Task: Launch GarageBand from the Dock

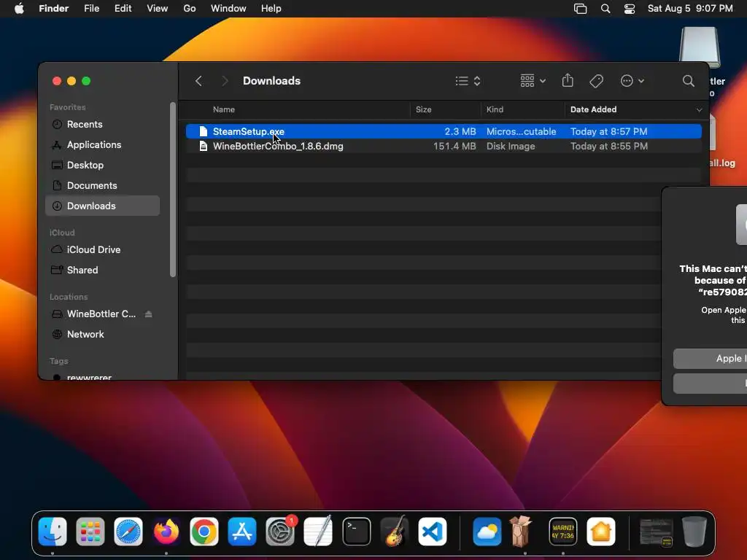Action: point(395,532)
